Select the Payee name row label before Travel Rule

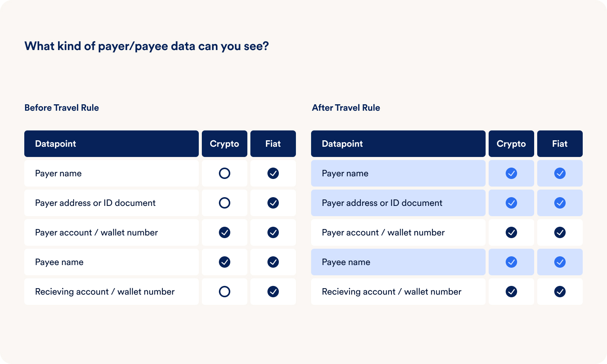click(x=59, y=262)
